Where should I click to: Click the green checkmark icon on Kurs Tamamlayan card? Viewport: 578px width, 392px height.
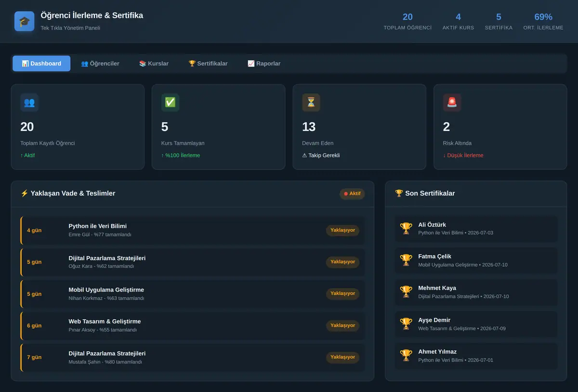(x=171, y=103)
